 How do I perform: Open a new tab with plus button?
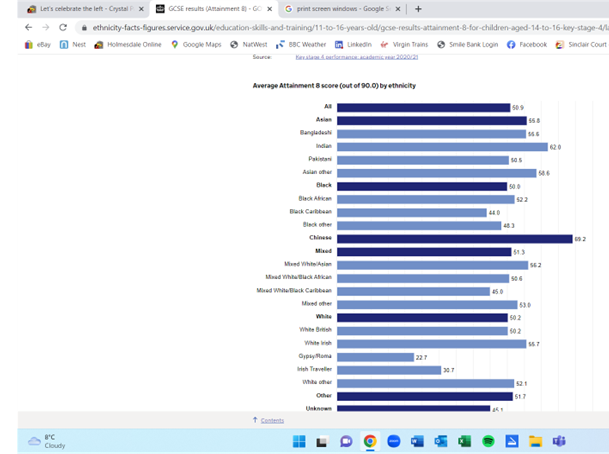(418, 8)
